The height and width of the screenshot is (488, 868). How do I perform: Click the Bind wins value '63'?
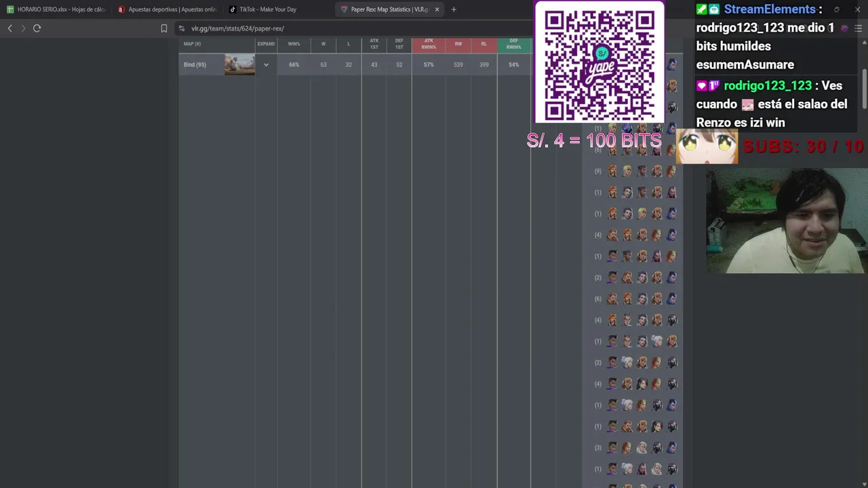[323, 65]
